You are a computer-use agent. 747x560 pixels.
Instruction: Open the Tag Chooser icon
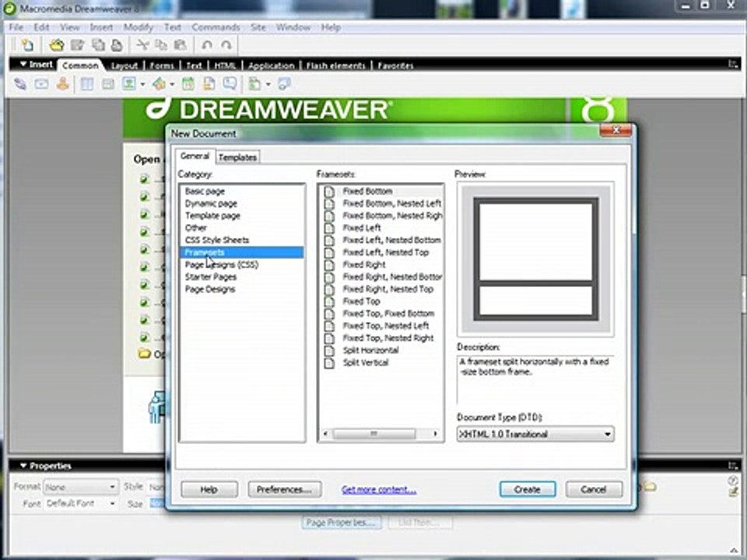point(284,84)
